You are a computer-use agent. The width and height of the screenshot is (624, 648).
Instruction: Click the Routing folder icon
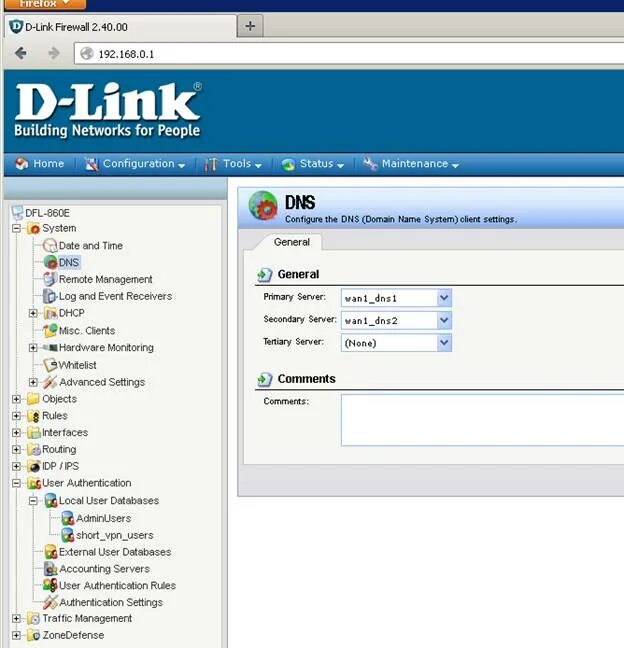[x=33, y=449]
